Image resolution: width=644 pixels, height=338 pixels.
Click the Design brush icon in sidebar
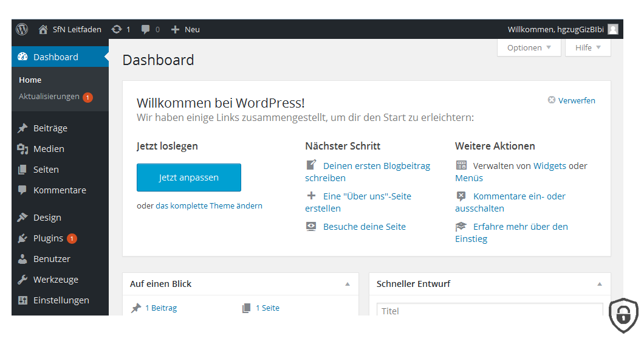[22, 217]
